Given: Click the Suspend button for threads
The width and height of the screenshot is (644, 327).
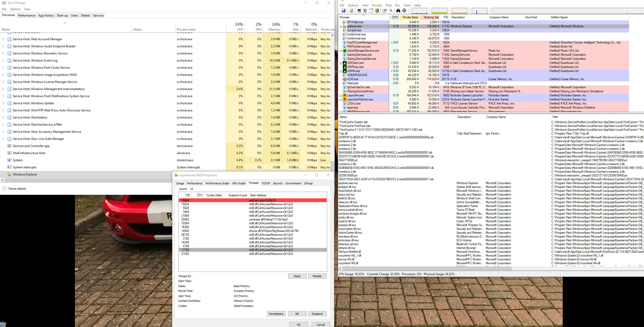Looking at the screenshot, I should click(x=317, y=314).
